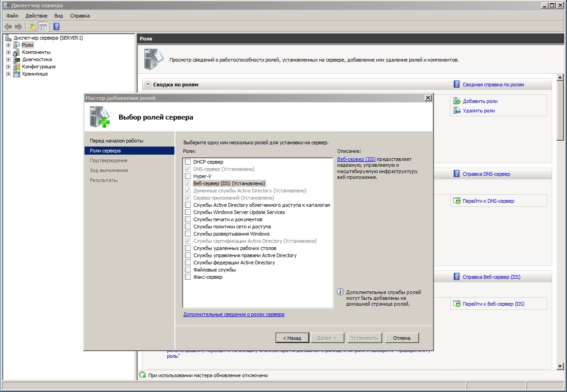Click the Добавить роли link
This screenshot has height=392, width=567.
(480, 101)
